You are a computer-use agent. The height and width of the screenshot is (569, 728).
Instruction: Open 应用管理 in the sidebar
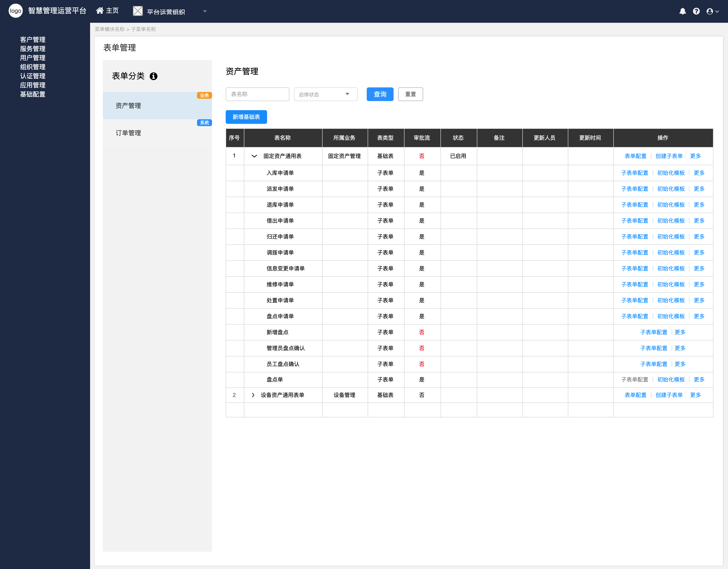[33, 85]
